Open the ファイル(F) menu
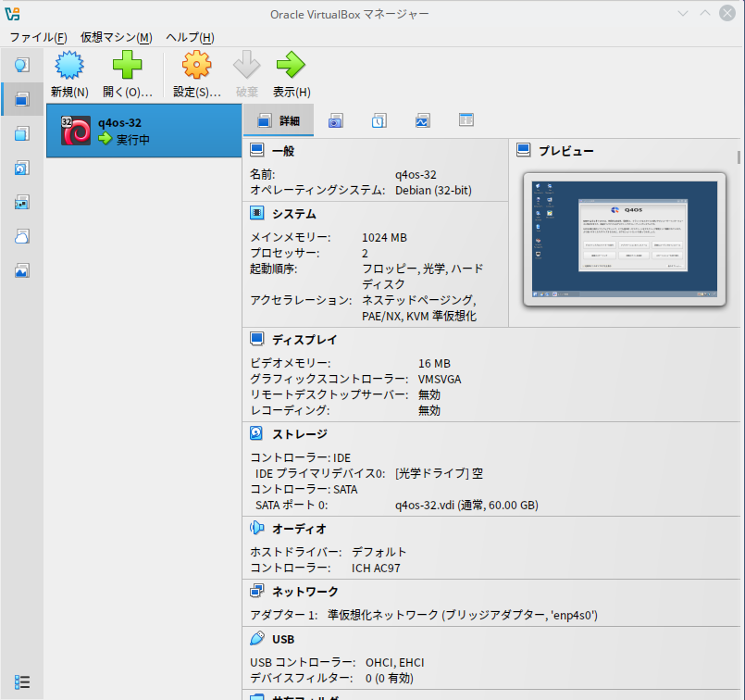 [x=38, y=37]
